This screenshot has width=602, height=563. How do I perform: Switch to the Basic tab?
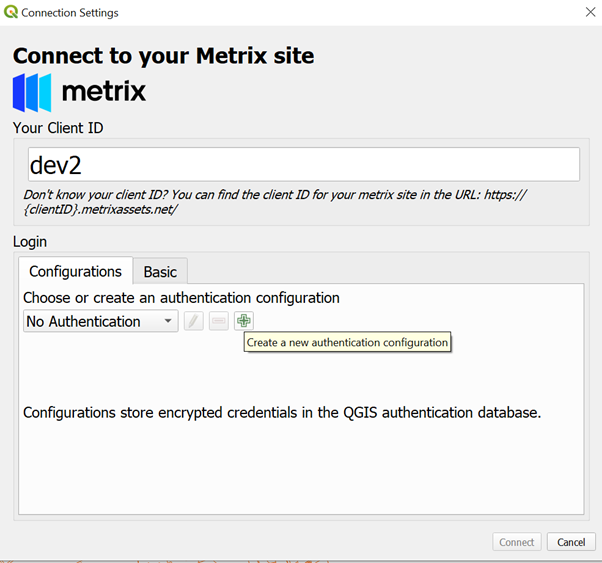click(160, 272)
